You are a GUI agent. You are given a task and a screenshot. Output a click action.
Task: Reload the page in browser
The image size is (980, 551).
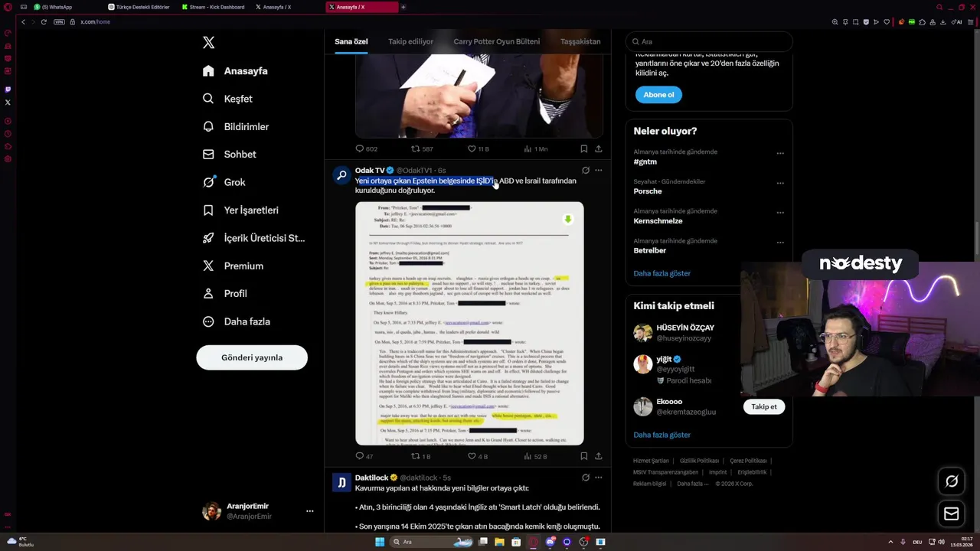pyautogui.click(x=44, y=22)
